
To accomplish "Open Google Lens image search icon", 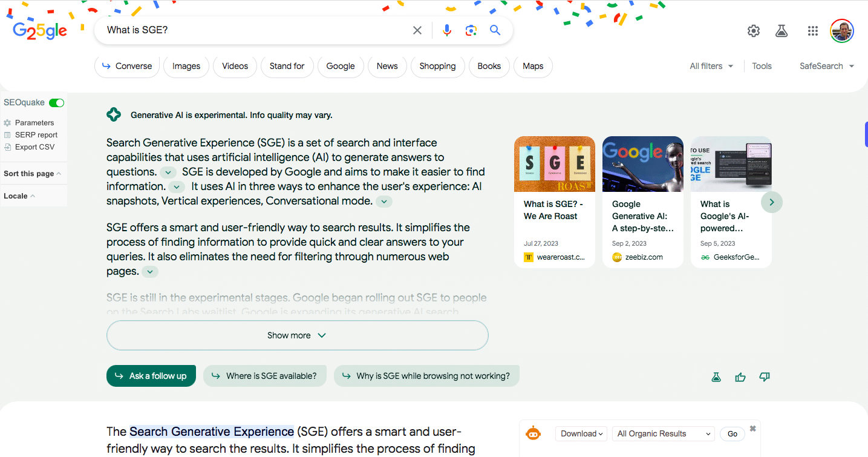I will (x=471, y=30).
